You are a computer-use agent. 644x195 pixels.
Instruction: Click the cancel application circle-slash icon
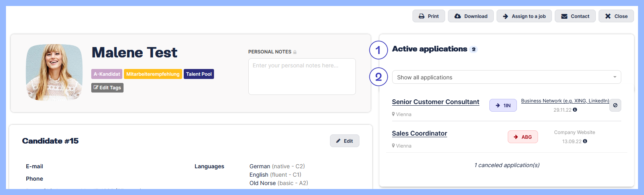[x=615, y=105]
